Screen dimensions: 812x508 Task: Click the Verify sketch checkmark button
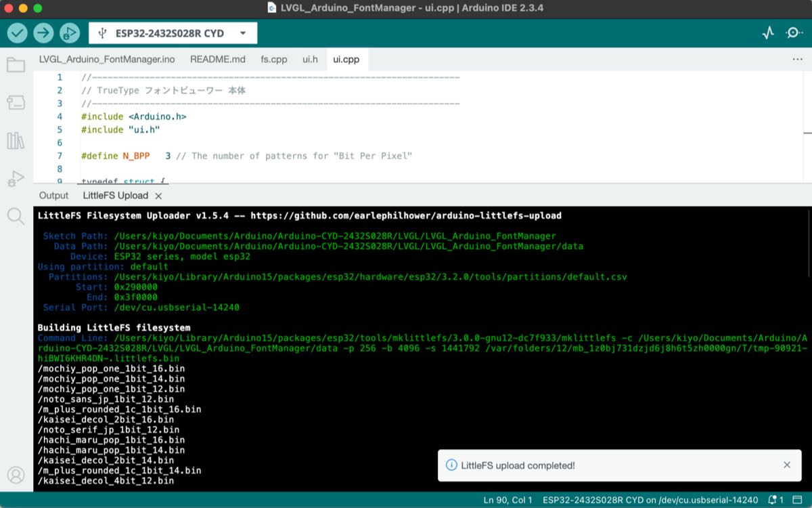(18, 33)
